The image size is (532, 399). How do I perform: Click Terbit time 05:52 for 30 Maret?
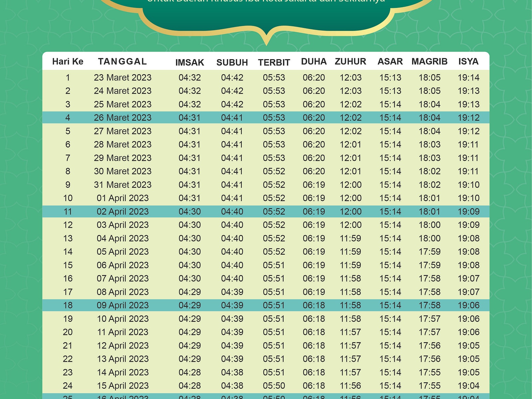274,171
